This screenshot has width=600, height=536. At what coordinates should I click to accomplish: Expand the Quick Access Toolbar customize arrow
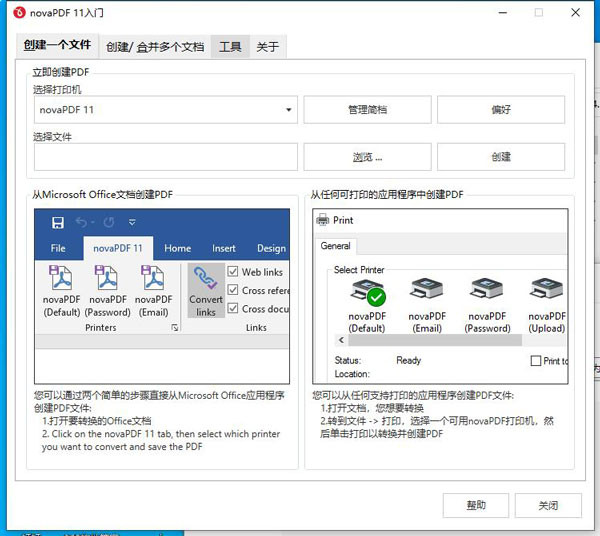(x=132, y=222)
